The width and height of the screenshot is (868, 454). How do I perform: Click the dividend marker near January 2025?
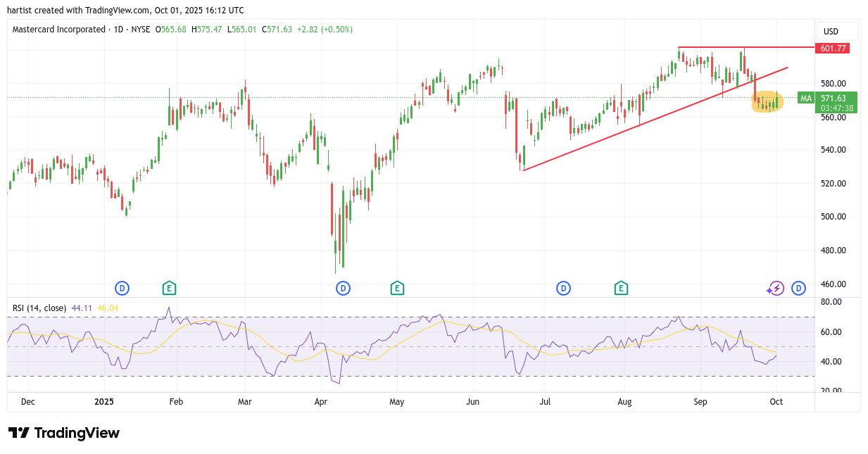point(122,288)
